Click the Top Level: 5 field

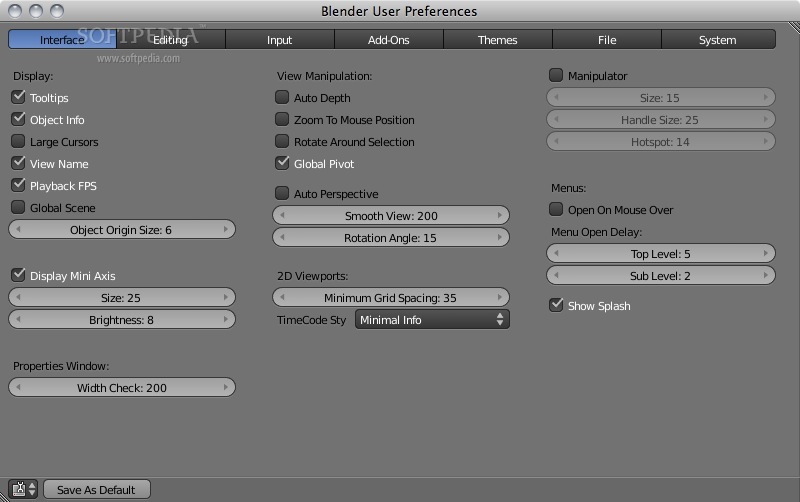tap(661, 254)
